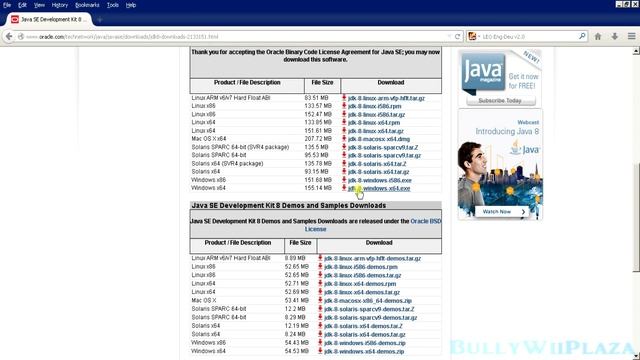Download jdk-8-linux-arm-vfp-hflt.tar.gz

tap(386, 98)
